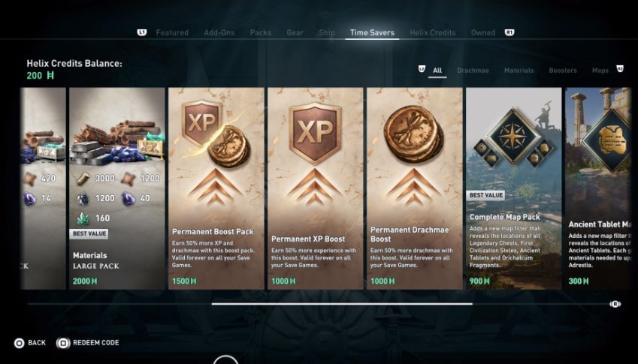Select the Materials Large Pack card

(117, 188)
